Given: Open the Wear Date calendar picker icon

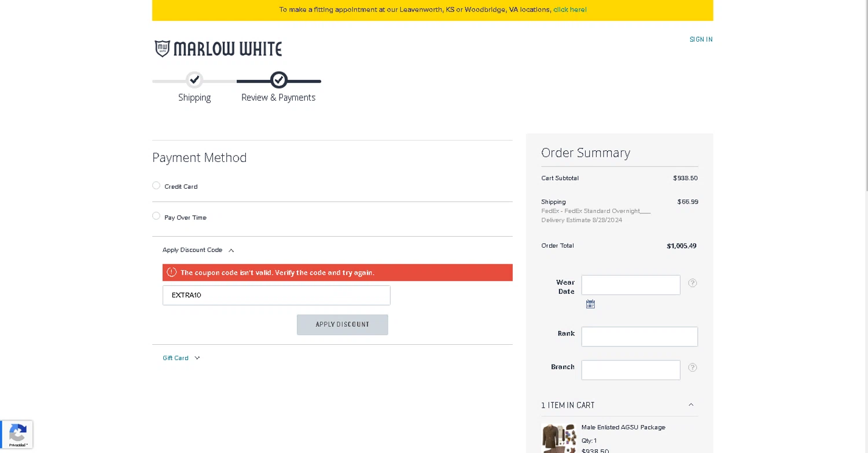Looking at the screenshot, I should coord(590,304).
